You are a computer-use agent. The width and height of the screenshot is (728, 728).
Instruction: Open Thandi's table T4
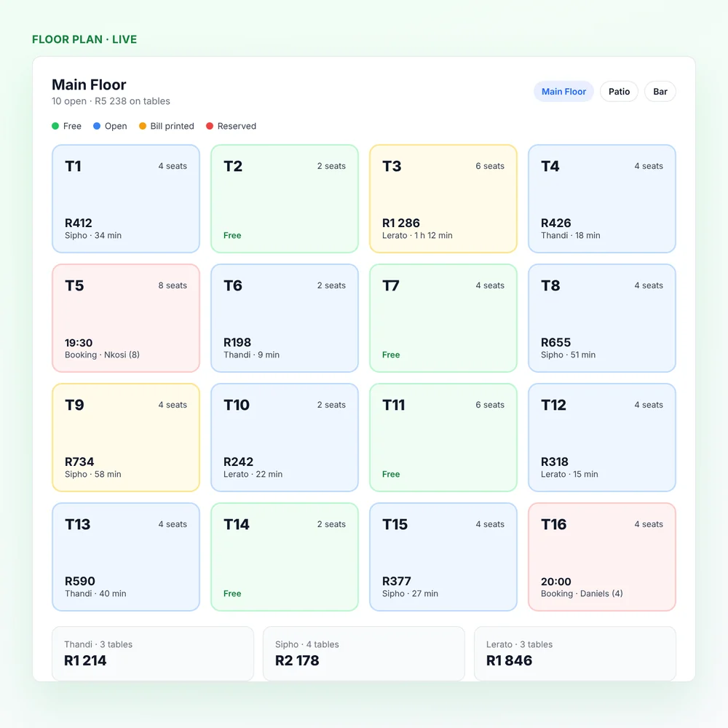click(602, 199)
